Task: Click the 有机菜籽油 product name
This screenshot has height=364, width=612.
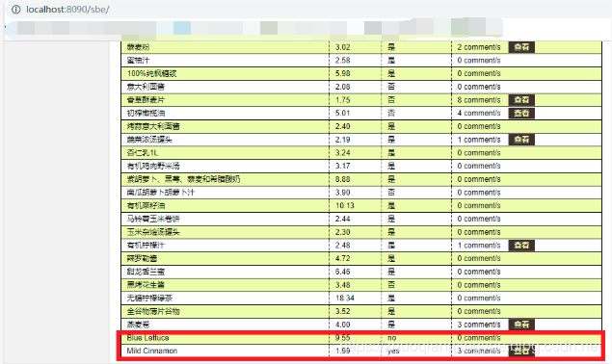Action: (146, 206)
